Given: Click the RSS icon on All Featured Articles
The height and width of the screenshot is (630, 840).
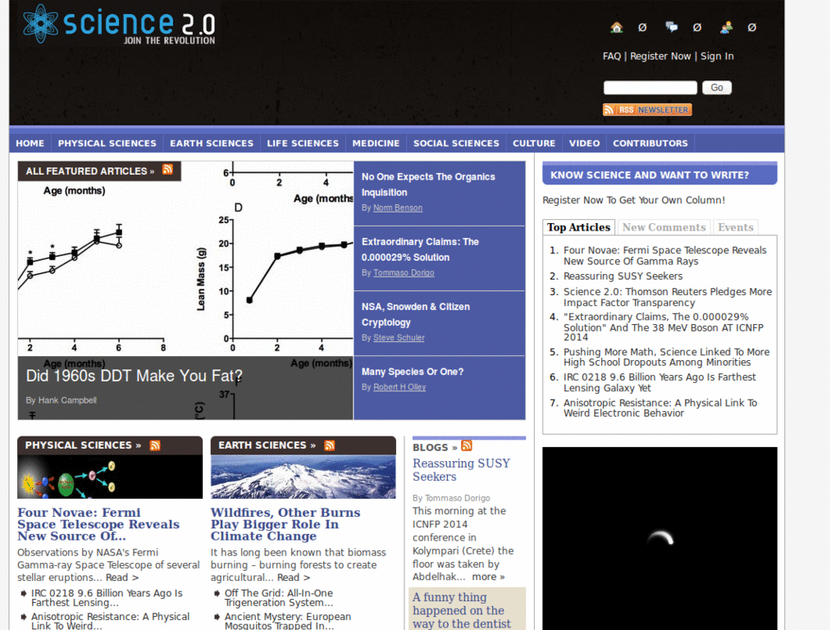Looking at the screenshot, I should (167, 170).
